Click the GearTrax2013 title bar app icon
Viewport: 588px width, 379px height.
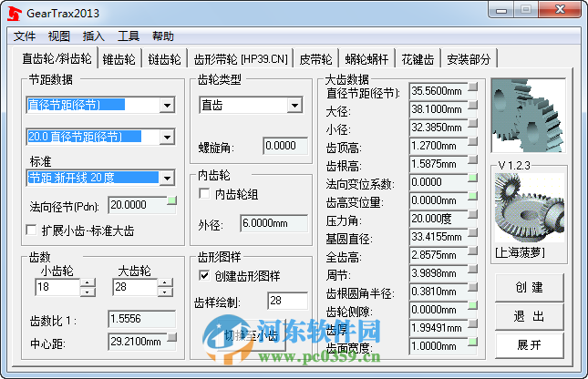coord(14,14)
